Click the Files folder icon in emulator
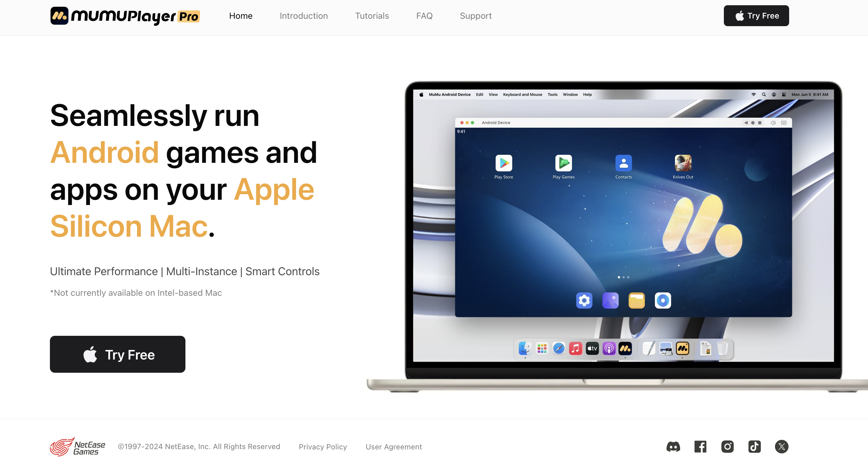This screenshot has height=466, width=868. [636, 300]
